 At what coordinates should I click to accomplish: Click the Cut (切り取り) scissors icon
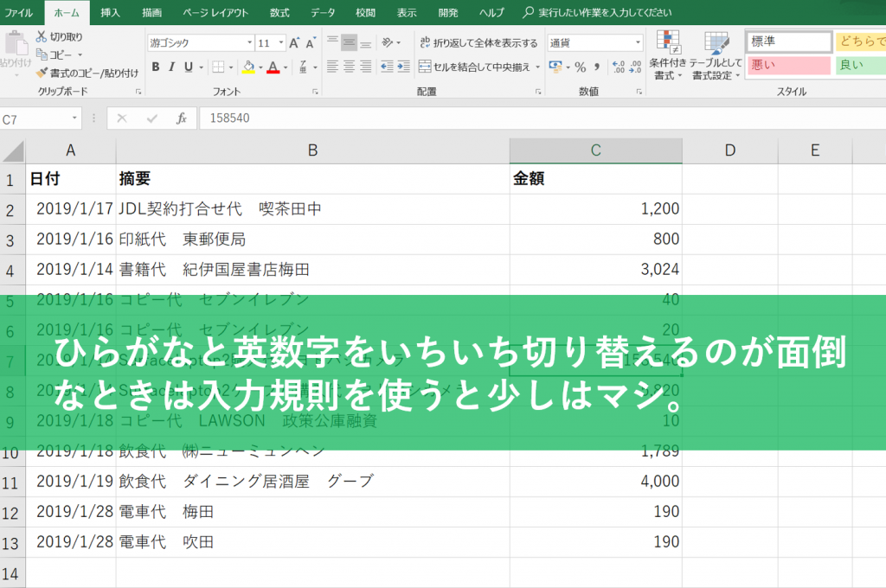click(x=42, y=37)
